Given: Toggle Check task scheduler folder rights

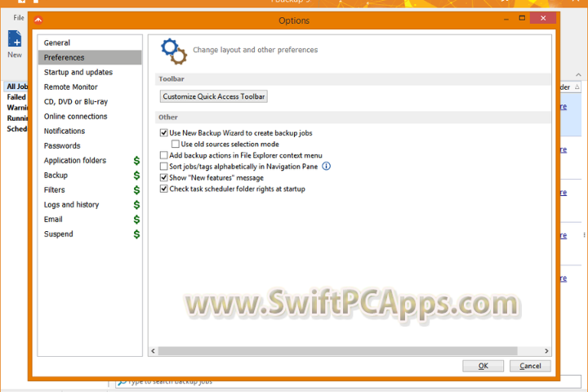Looking at the screenshot, I should (164, 189).
